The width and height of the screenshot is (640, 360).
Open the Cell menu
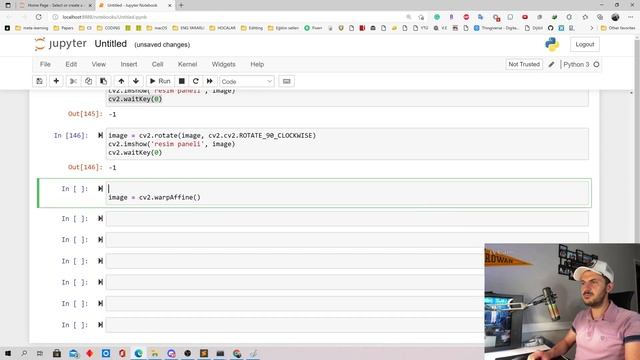click(158, 64)
